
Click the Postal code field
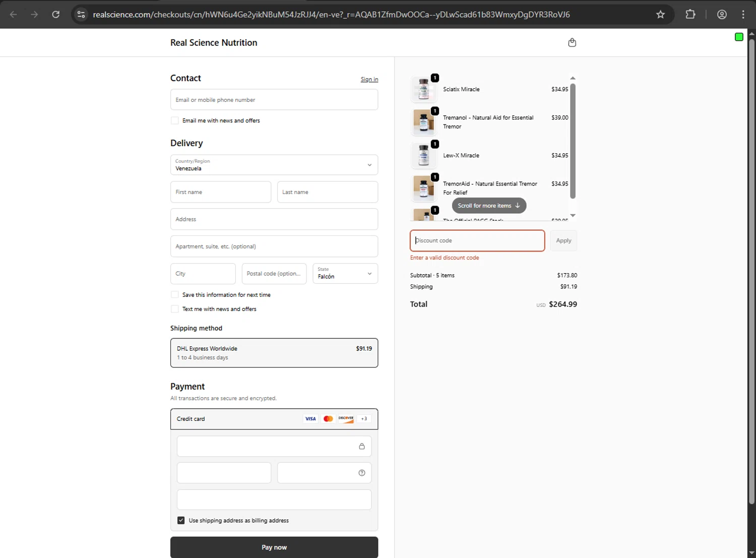pyautogui.click(x=274, y=274)
